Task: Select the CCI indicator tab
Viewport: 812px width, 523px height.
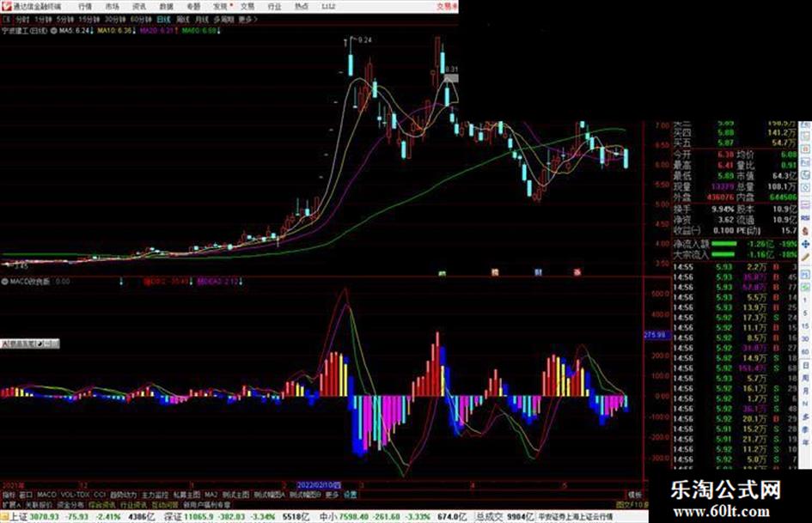Action: point(100,495)
